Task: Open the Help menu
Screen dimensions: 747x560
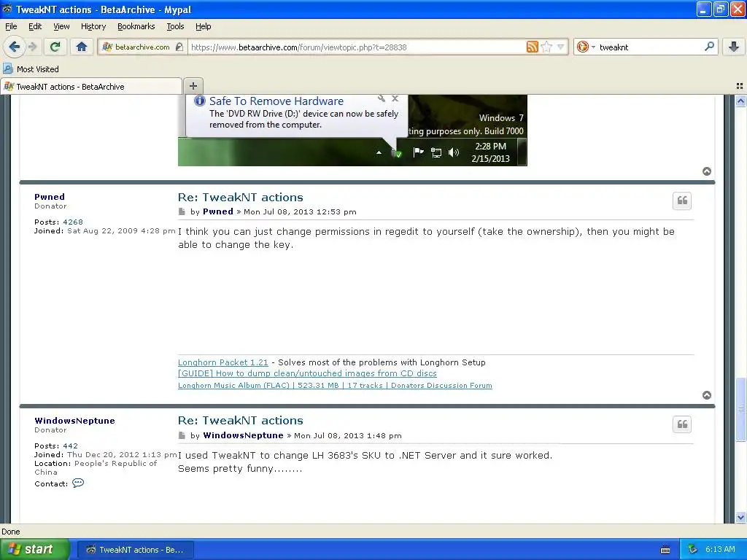Action: [203, 26]
